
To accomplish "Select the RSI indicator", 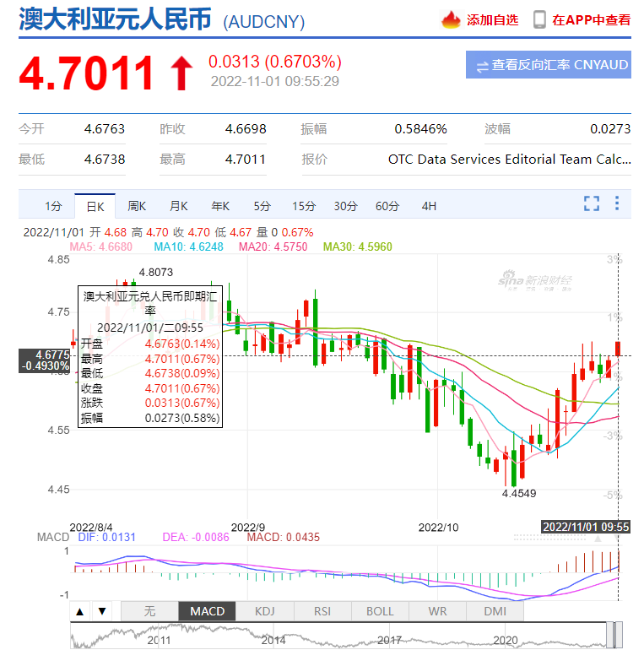I will click(322, 611).
